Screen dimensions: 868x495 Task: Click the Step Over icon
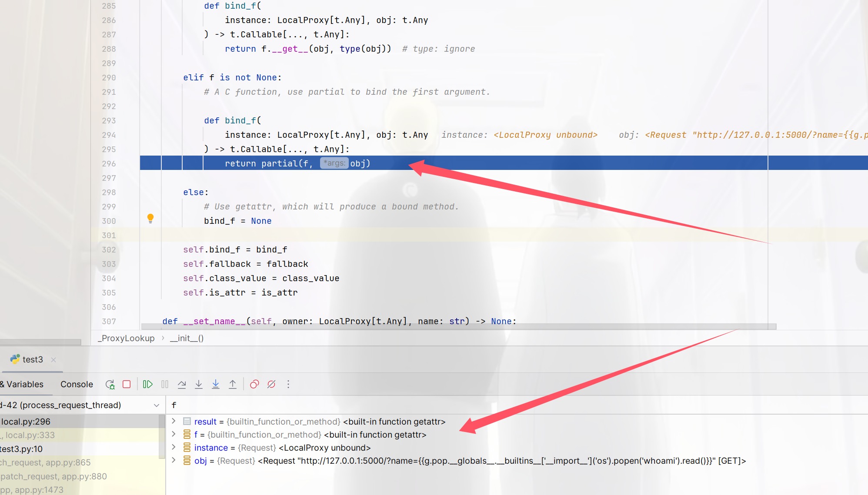[182, 384]
